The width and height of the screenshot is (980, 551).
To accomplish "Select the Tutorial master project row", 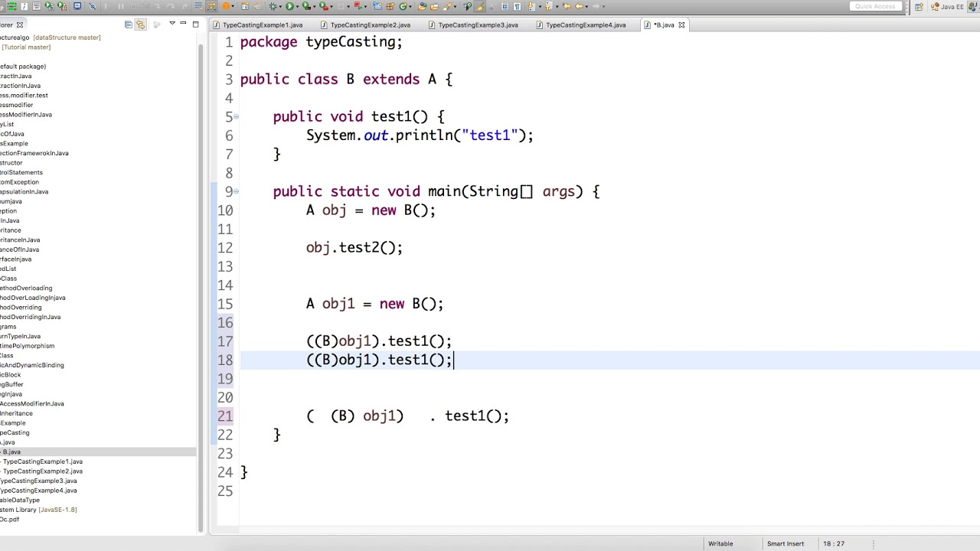I will pyautogui.click(x=26, y=47).
